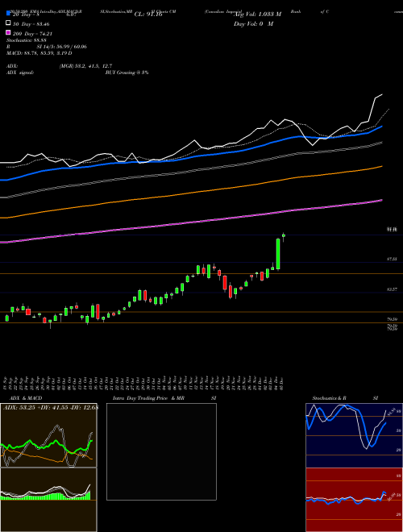
Task: Click the tall green candlestick near 87.55
Action: pyautogui.click(x=278, y=254)
